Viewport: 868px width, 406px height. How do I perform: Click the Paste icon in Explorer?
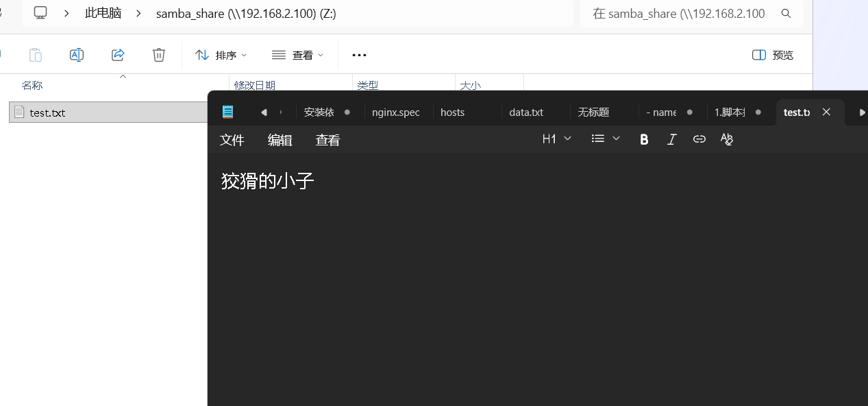pyautogui.click(x=35, y=55)
